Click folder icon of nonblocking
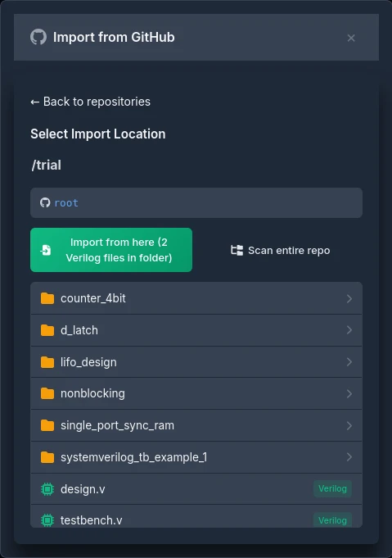 pyautogui.click(x=47, y=393)
